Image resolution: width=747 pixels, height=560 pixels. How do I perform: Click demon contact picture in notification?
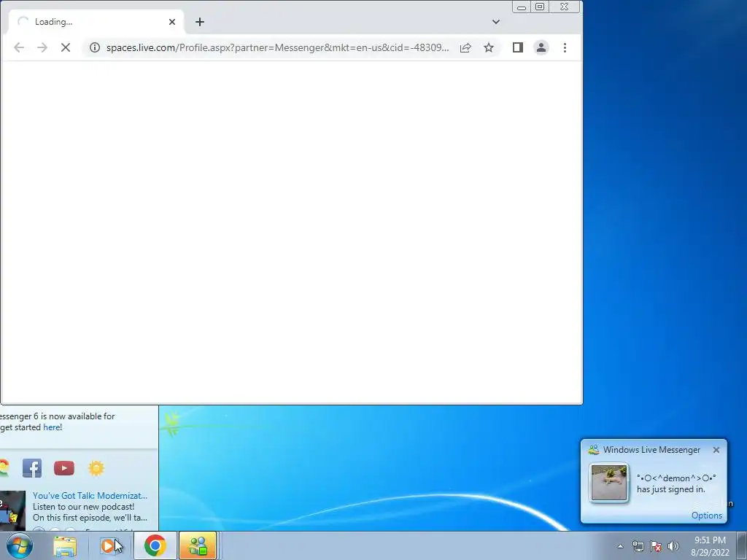point(609,483)
